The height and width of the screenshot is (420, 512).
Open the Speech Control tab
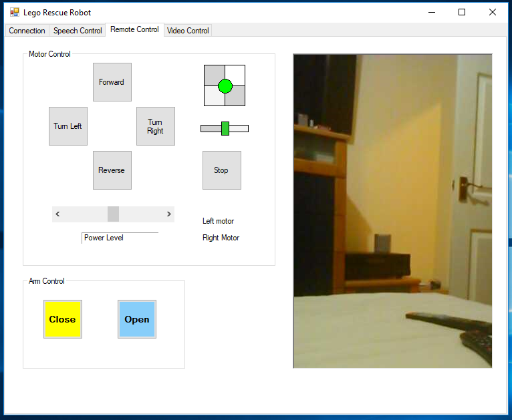coord(78,31)
